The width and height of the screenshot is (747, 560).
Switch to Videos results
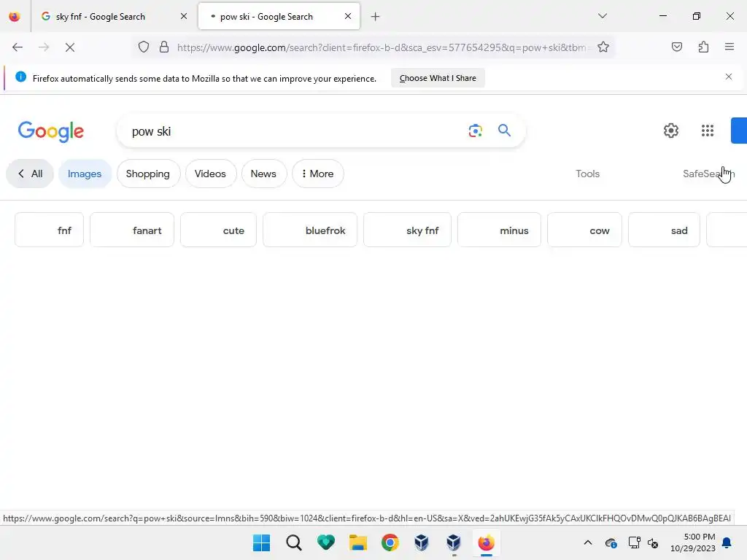[x=211, y=174]
